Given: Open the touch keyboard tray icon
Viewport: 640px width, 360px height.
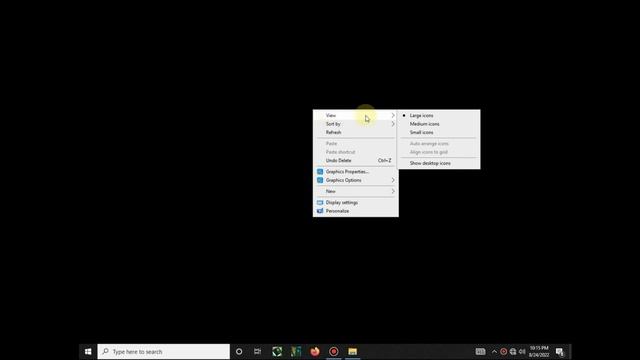Looking at the screenshot, I should point(480,351).
